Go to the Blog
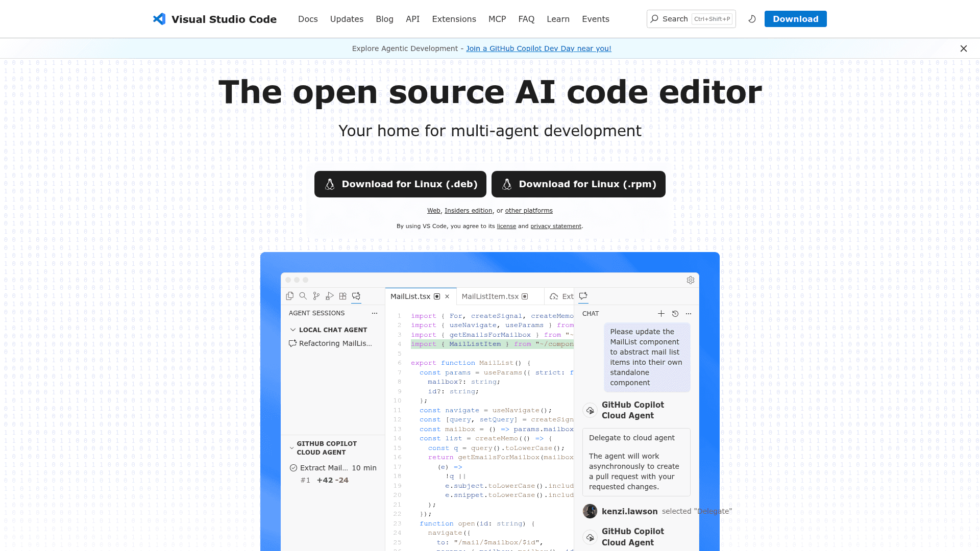Viewport: 980px width, 551px height. click(384, 19)
